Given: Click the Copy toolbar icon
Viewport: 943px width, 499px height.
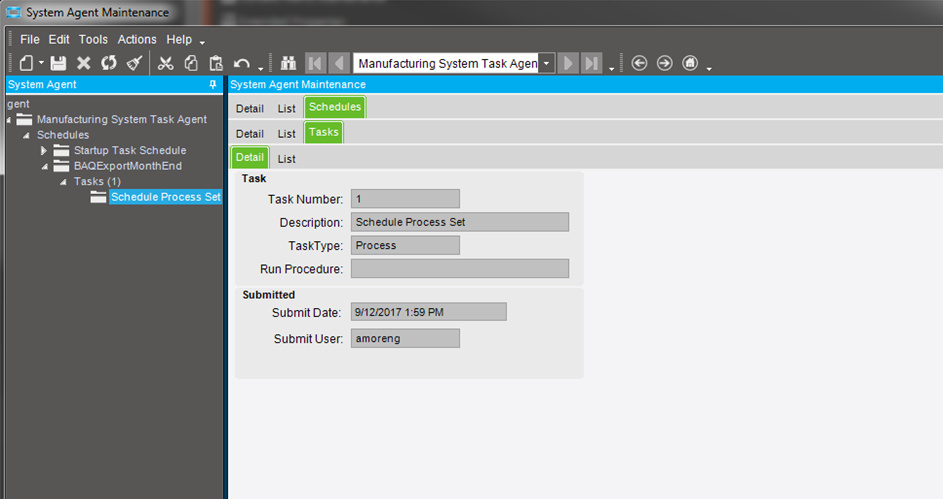Looking at the screenshot, I should 191,63.
